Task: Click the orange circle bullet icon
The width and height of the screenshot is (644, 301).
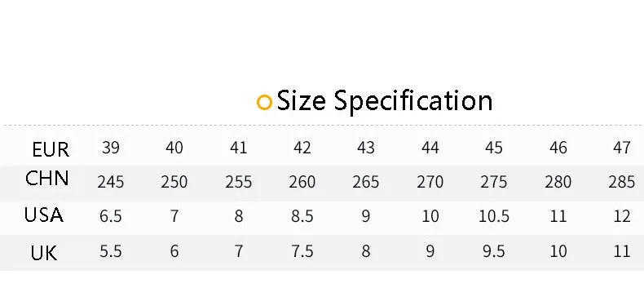Action: 264,102
